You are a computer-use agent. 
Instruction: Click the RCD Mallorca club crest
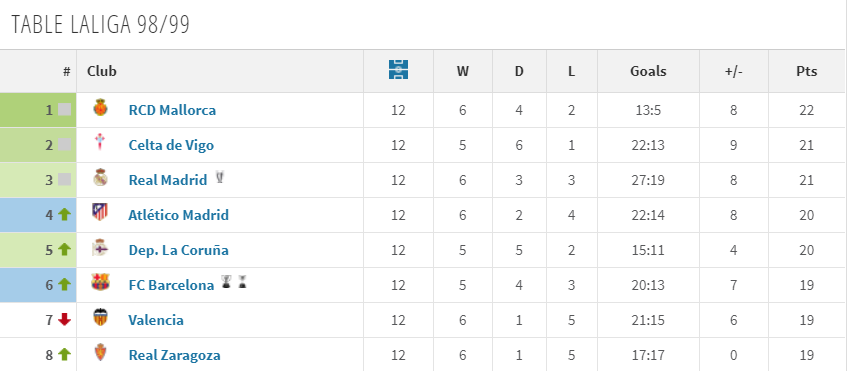click(100, 108)
